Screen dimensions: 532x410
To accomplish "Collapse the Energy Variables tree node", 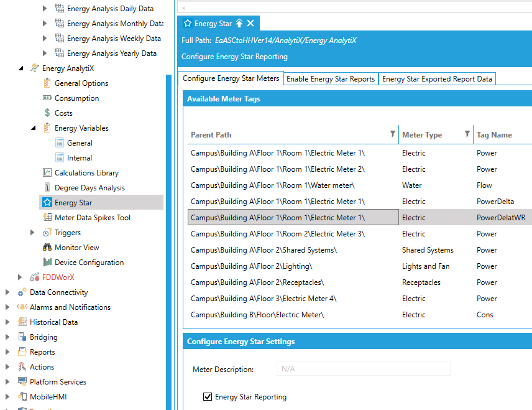I will 33,128.
